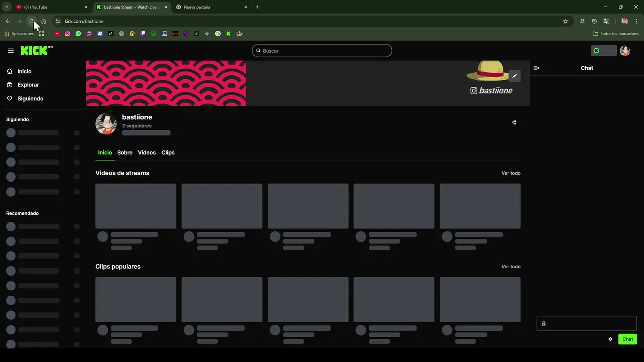Screen dimensions: 644x362
Task: Bookmark this page with the star icon
Action: pyautogui.click(x=565, y=21)
